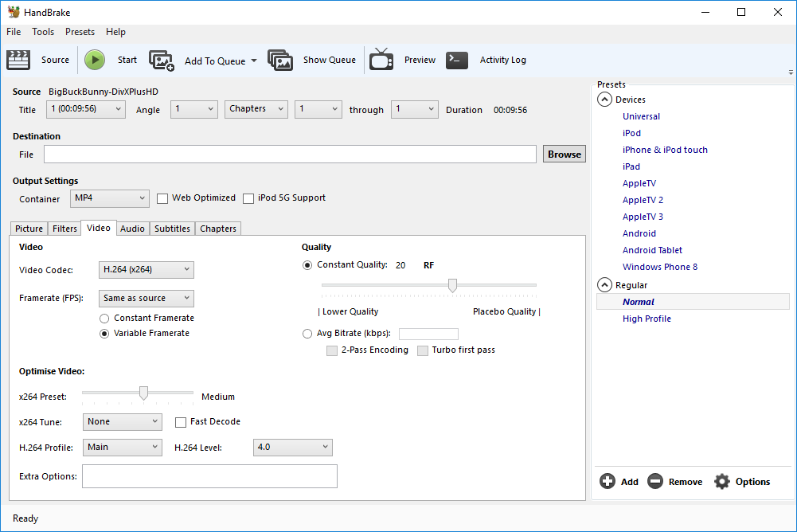Screen dimensions: 797x532
Task: Toggle the 2-Pass Encoding checkbox
Action: (332, 350)
